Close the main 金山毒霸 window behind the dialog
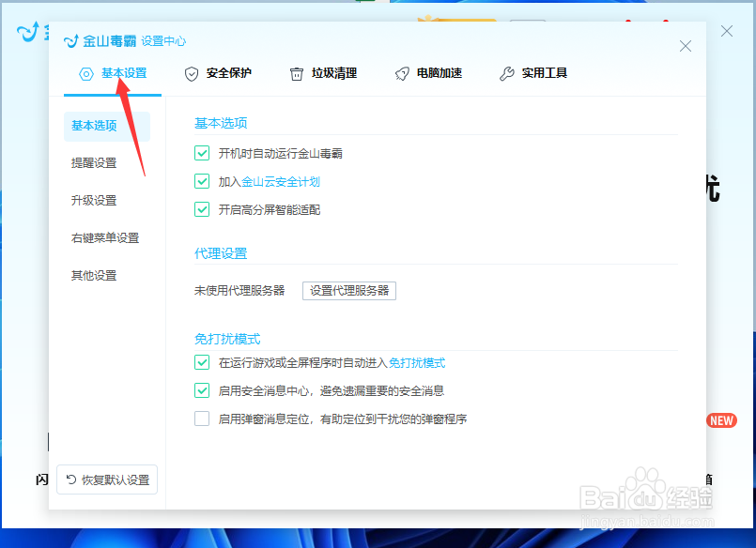 [x=727, y=31]
